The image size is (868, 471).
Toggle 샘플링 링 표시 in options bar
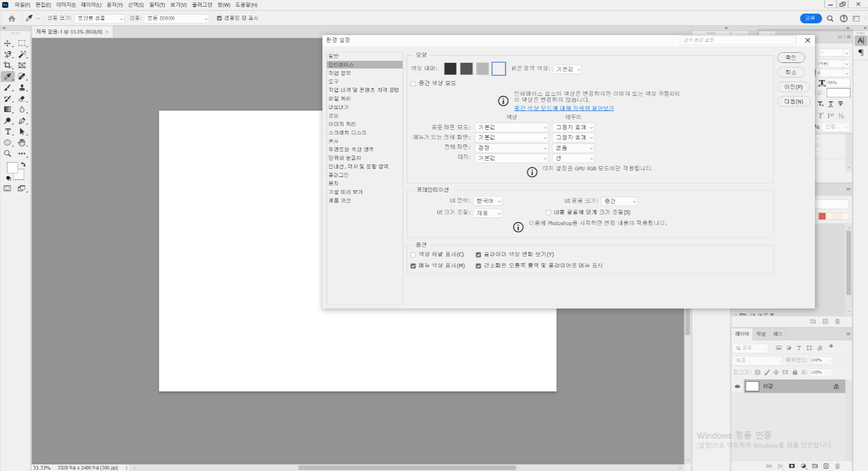(x=219, y=18)
